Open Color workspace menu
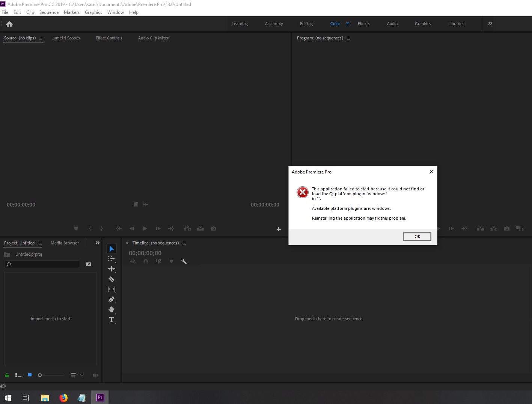532x404 pixels. [348, 24]
